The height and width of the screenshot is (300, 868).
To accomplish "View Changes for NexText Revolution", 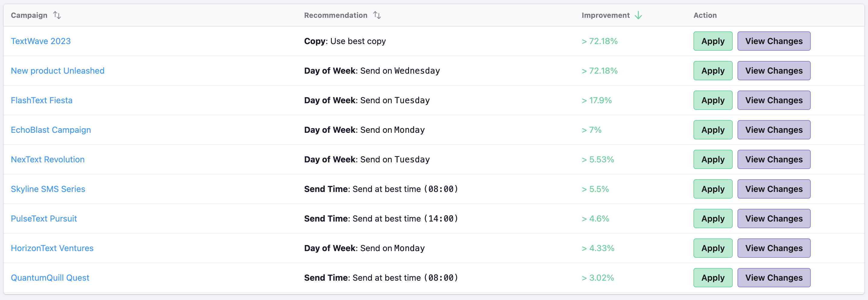I will 774,160.
